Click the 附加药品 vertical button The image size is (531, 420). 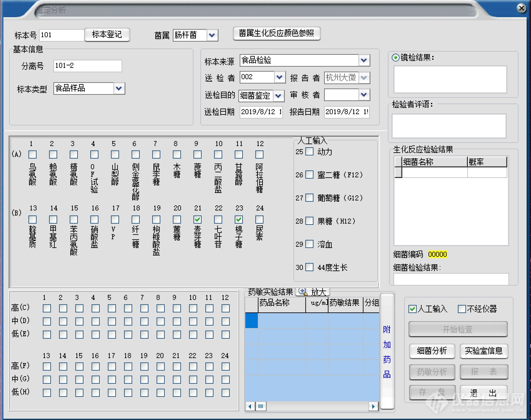click(x=387, y=351)
